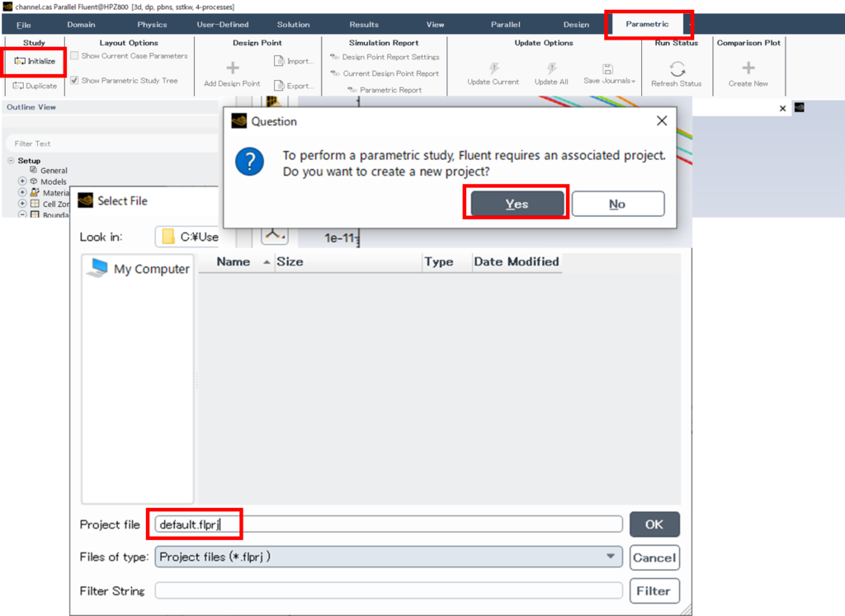Click the Project file name field

[389, 524]
